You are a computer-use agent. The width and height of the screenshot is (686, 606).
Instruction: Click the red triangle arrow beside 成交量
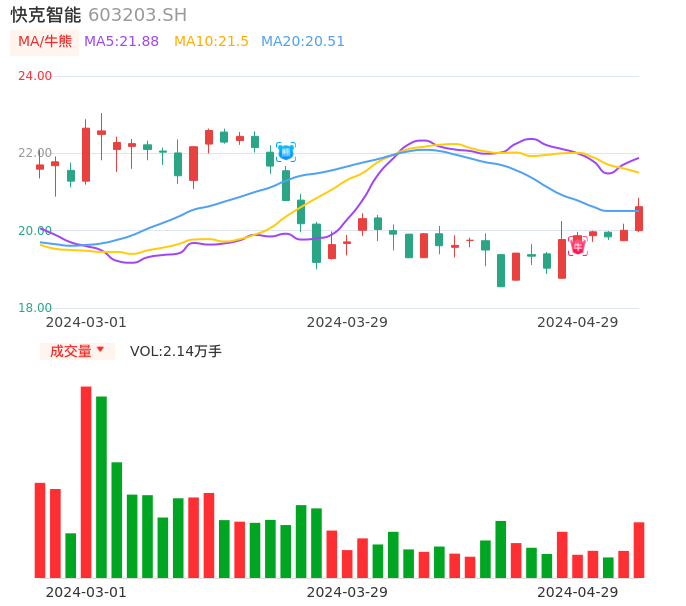100,350
